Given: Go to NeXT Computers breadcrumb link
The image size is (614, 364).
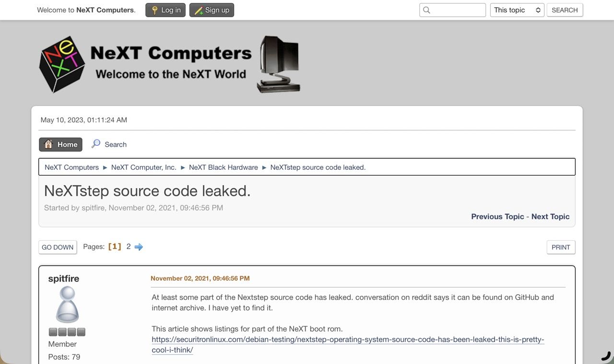Looking at the screenshot, I should 71,167.
